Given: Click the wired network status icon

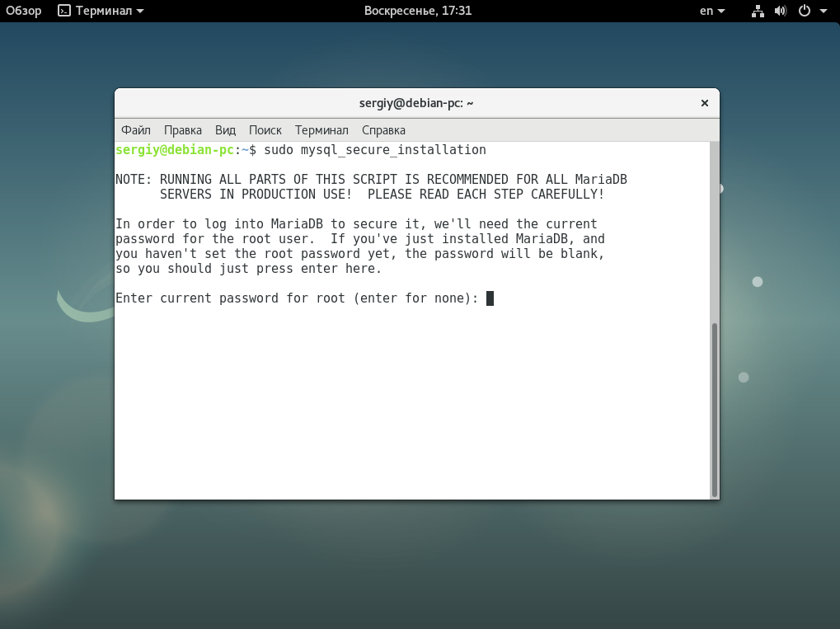Looking at the screenshot, I should click(x=758, y=11).
